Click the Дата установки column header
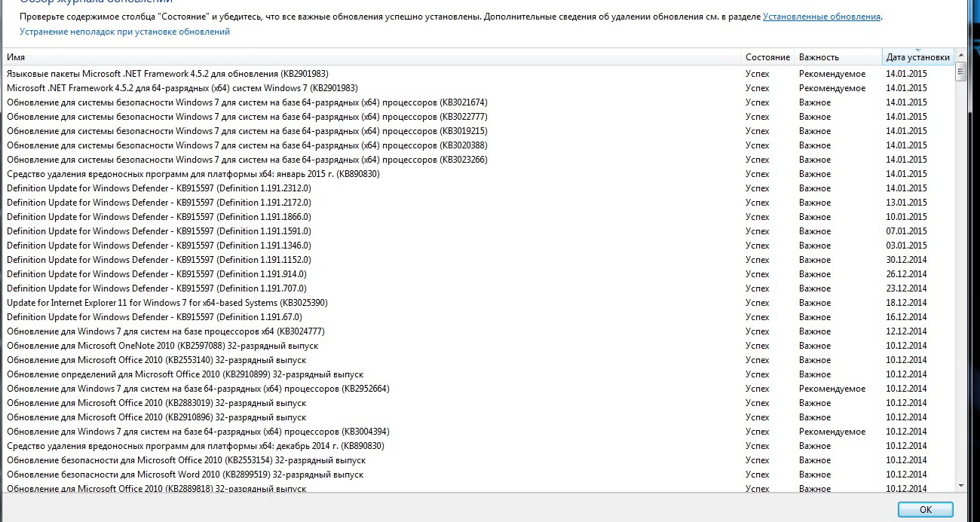The image size is (980, 522). click(x=917, y=57)
